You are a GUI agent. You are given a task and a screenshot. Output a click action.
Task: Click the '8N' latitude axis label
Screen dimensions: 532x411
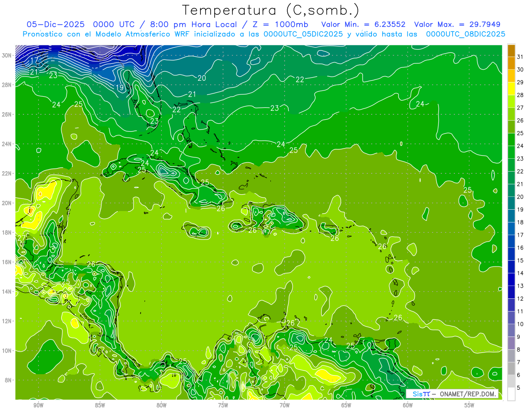point(9,380)
